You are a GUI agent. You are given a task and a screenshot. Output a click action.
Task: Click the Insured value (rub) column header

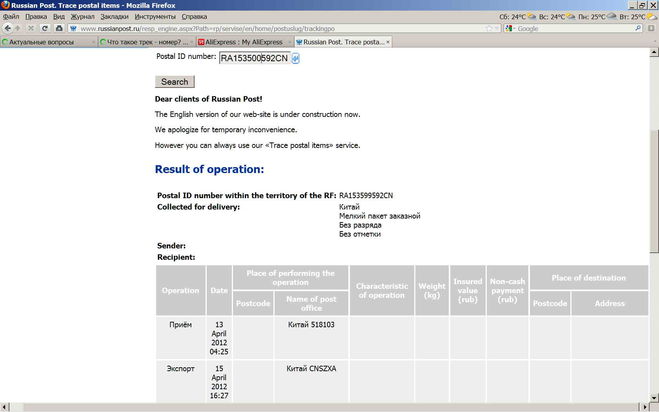click(468, 291)
